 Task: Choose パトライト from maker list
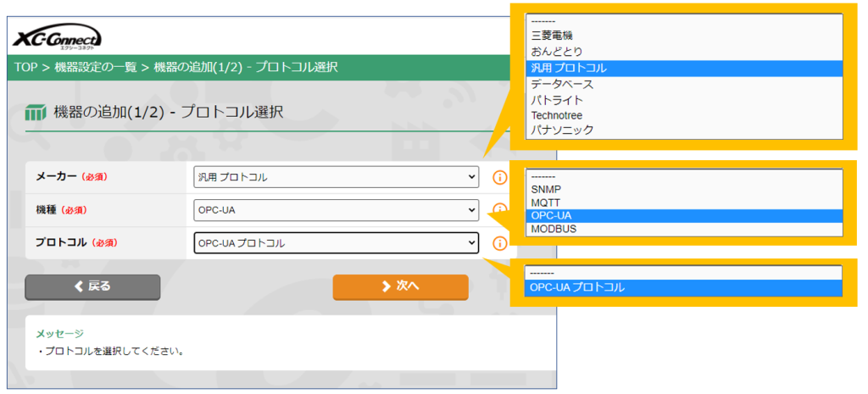pos(557,100)
